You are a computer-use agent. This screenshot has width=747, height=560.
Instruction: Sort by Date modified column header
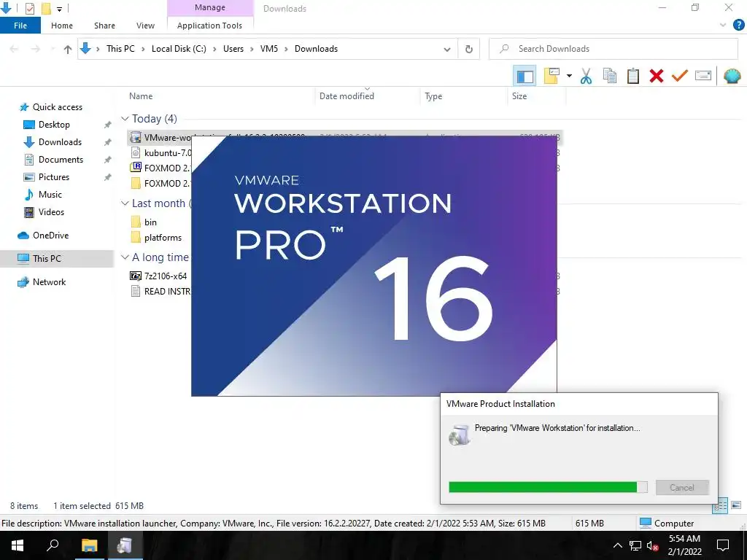coord(347,96)
